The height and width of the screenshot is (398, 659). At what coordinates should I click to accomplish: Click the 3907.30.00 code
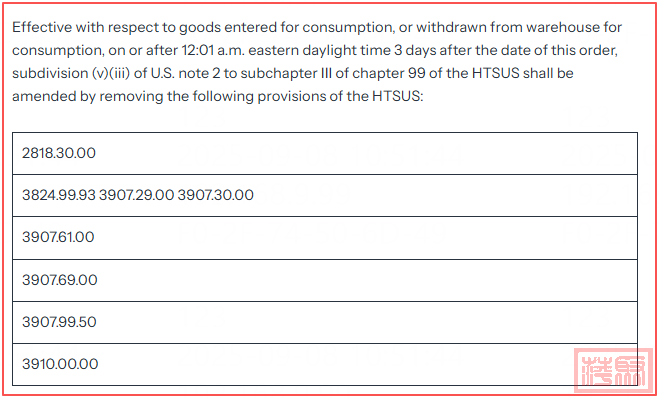215,195
